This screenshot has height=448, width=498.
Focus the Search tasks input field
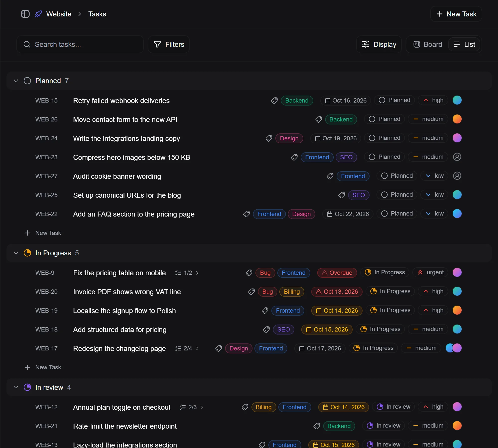80,44
